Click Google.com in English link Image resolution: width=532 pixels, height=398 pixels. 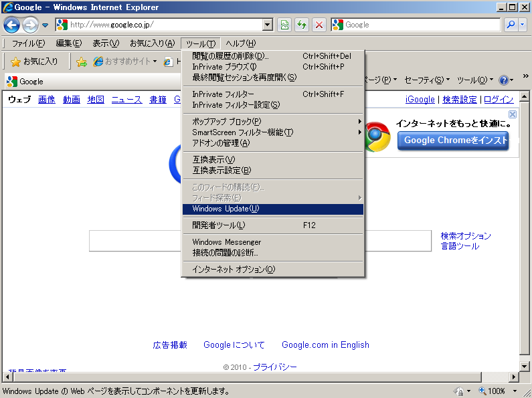[325, 344]
